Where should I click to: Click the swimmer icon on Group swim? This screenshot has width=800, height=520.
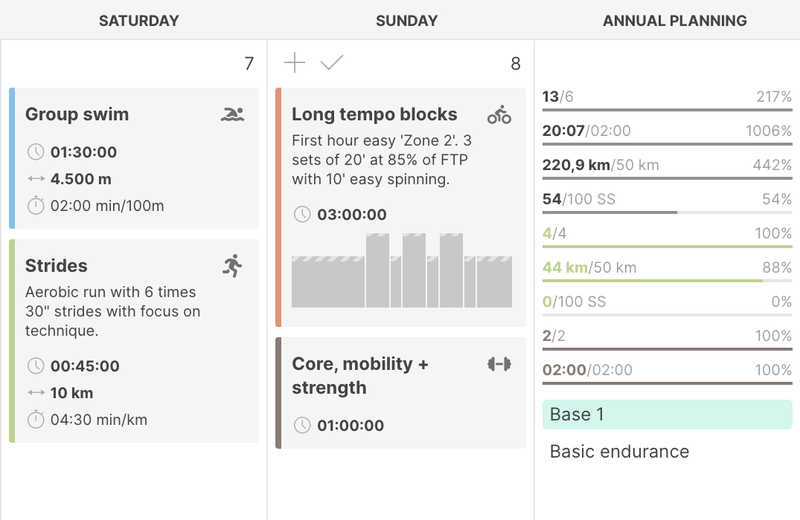pyautogui.click(x=232, y=114)
